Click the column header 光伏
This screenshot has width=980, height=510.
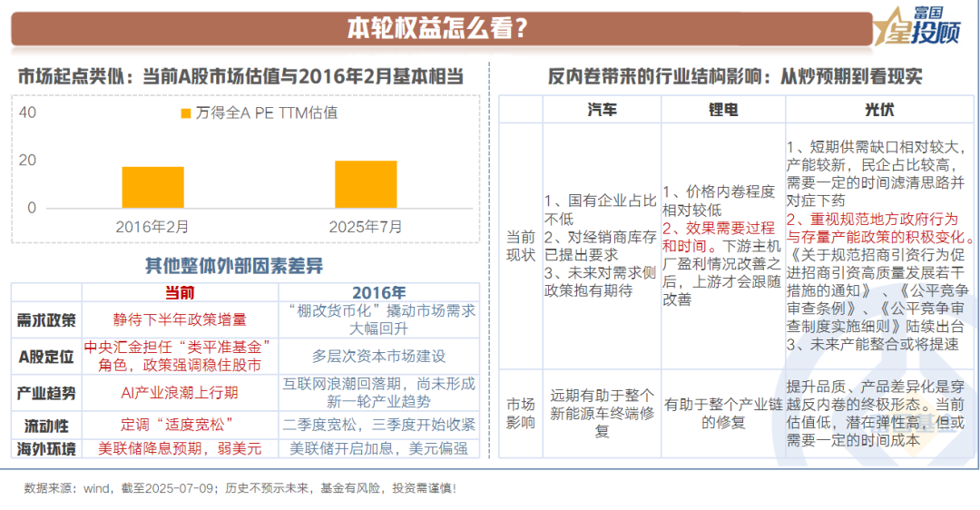pyautogui.click(x=878, y=110)
